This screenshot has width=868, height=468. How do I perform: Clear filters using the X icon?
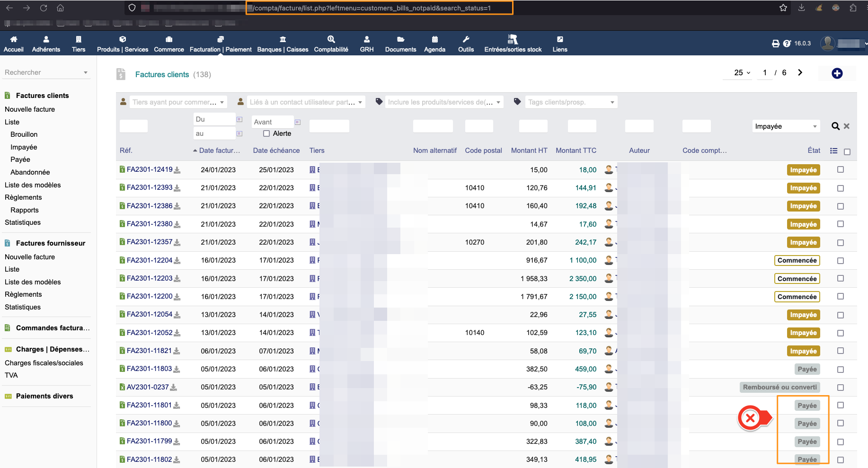tap(847, 126)
